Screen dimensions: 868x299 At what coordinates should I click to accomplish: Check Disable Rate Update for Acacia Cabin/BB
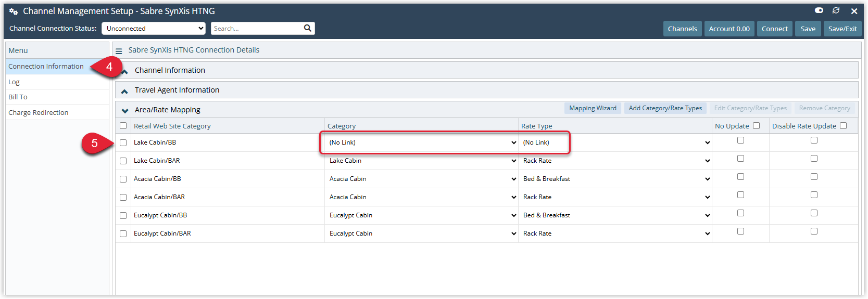point(814,177)
